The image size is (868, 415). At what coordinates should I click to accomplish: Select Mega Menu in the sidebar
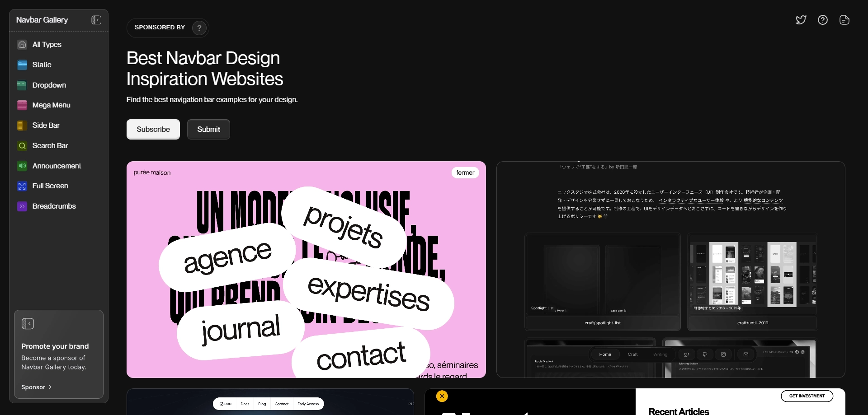pos(51,105)
